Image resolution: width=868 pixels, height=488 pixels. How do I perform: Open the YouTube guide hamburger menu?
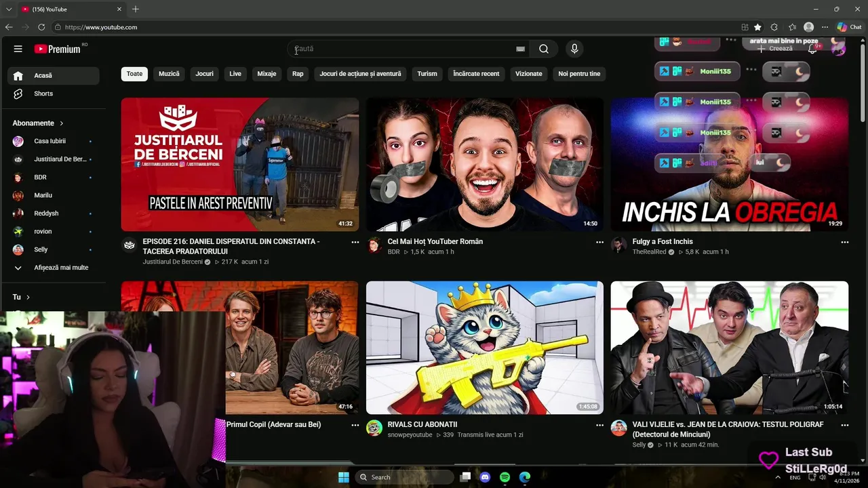(18, 49)
